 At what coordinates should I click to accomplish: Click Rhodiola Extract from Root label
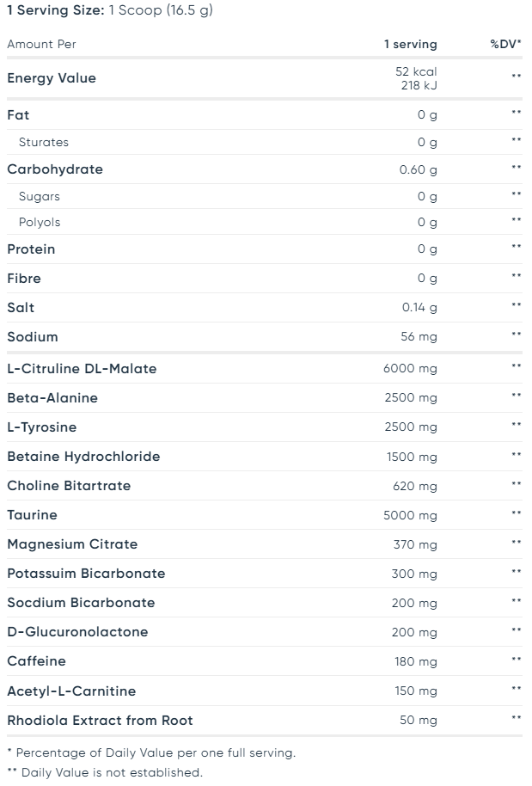pos(100,721)
